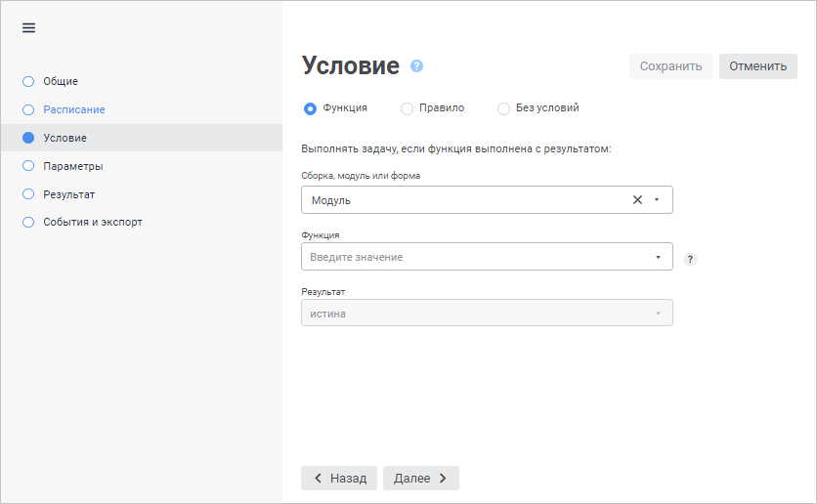Image resolution: width=817 pixels, height=504 pixels.
Task: Click the Общие step circle icon
Action: (x=28, y=81)
